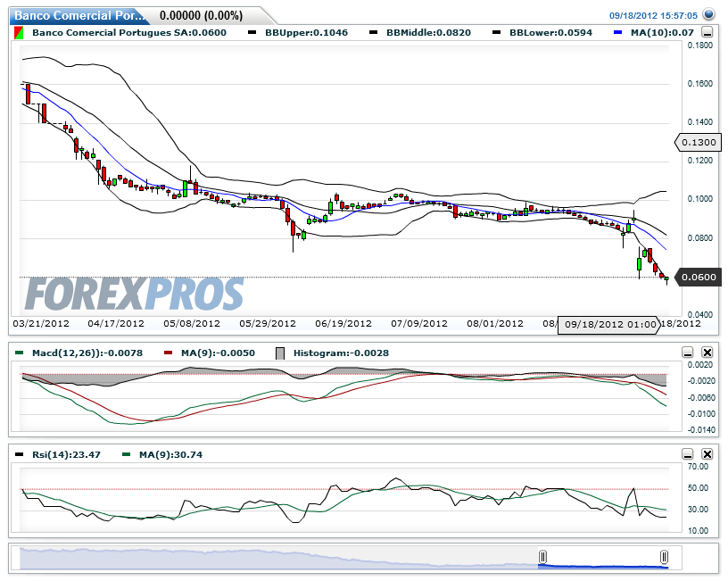Minimize the RSI indicator panel

tap(688, 454)
